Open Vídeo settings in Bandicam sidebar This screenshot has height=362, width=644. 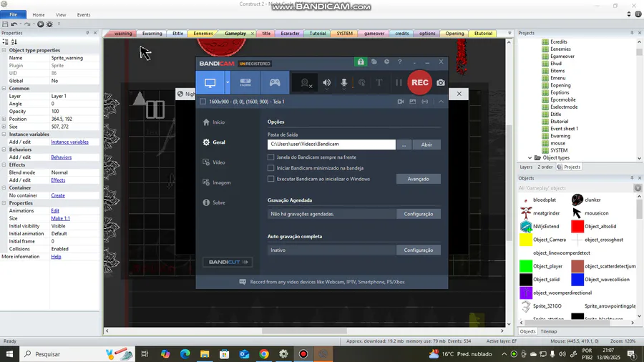click(x=213, y=162)
